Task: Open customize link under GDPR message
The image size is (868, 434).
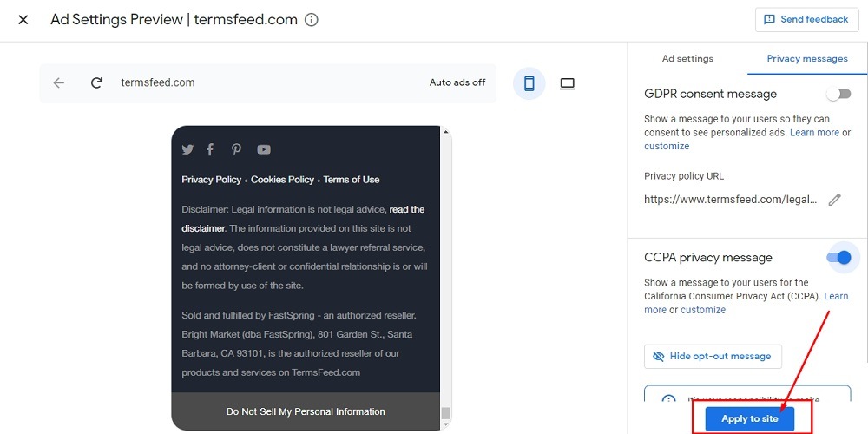Action: pyautogui.click(x=667, y=146)
